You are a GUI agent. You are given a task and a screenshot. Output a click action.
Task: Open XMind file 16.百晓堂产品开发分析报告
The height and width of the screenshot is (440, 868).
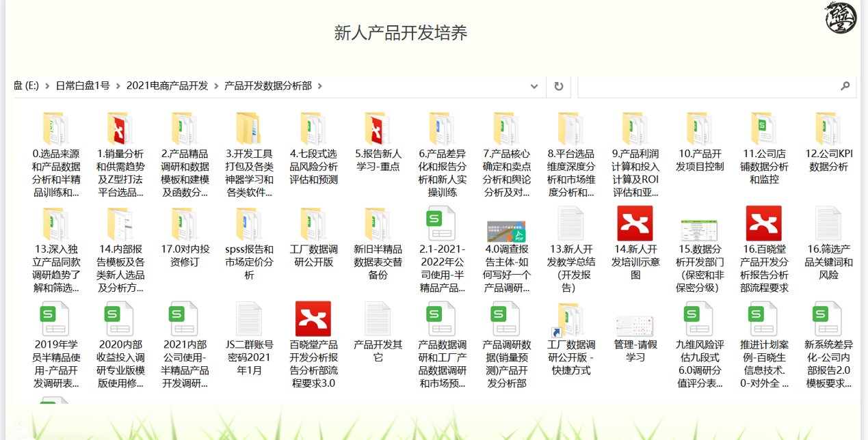click(764, 250)
